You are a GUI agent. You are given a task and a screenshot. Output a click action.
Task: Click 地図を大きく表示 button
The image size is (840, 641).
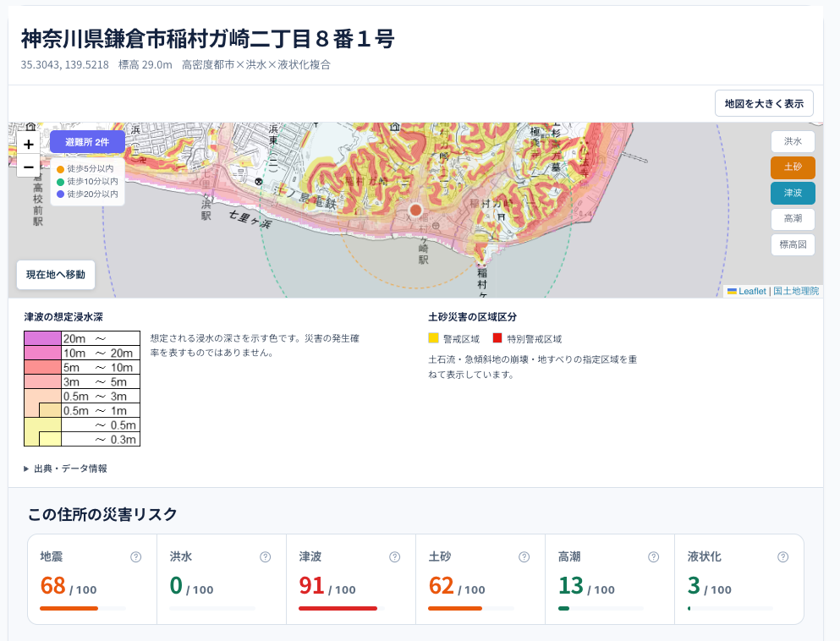coord(764,103)
